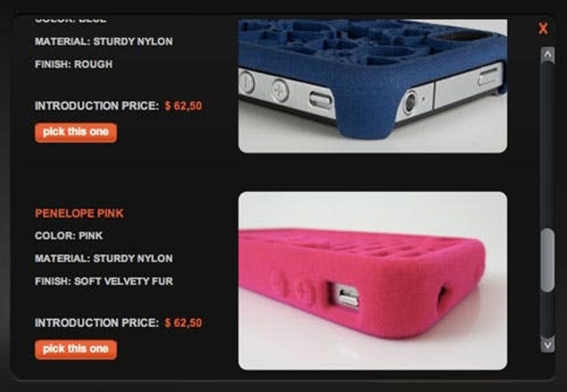The image size is (567, 392).
Task: Click the scrollbar track below the thumb
Action: tap(547, 313)
